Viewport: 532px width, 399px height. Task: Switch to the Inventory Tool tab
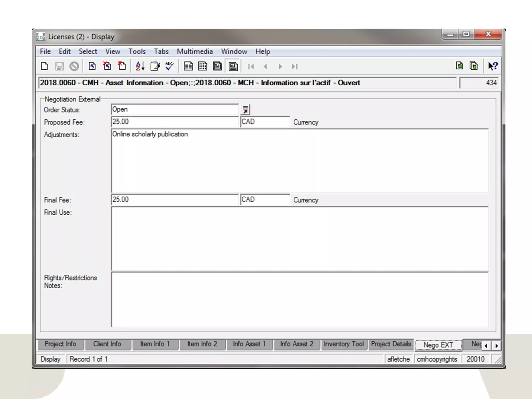[x=343, y=344]
